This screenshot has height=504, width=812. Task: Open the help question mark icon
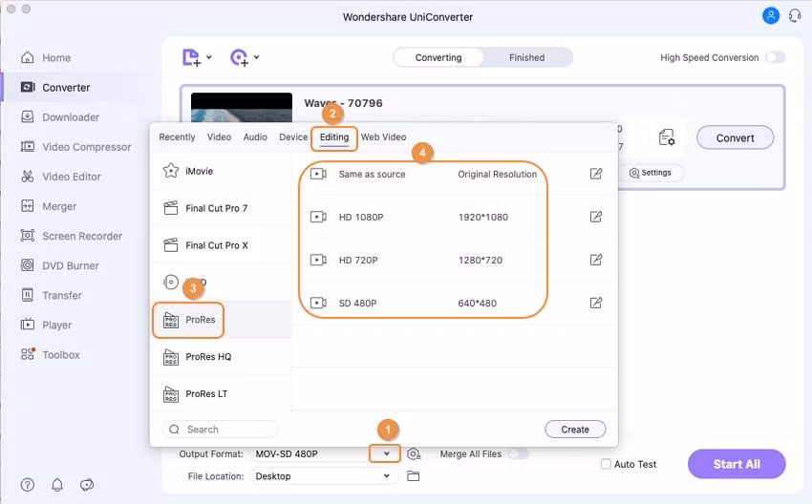click(x=28, y=485)
